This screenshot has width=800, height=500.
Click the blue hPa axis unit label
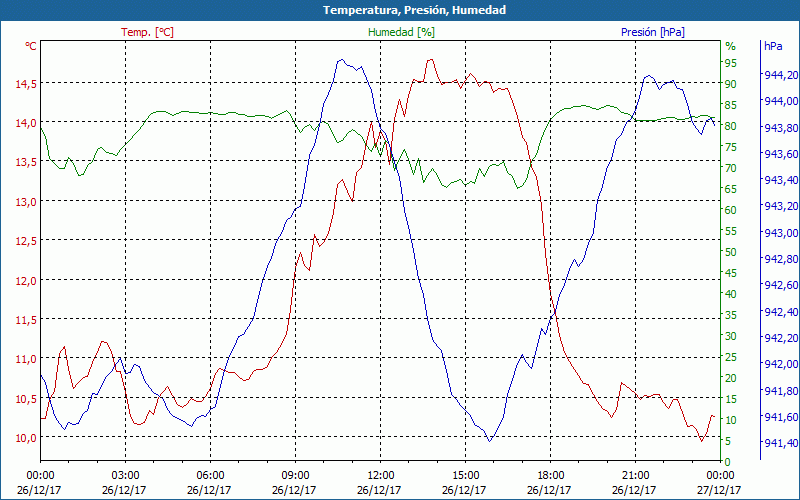coord(773,46)
